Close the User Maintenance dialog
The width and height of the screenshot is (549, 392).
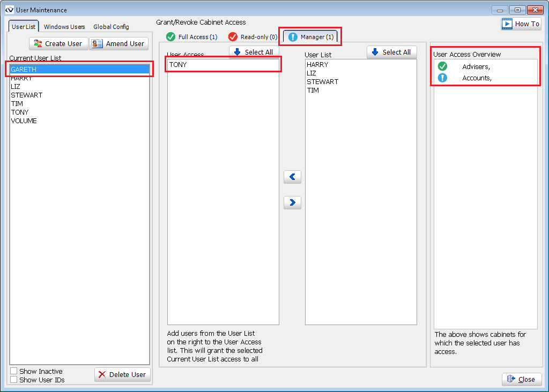pos(522,379)
